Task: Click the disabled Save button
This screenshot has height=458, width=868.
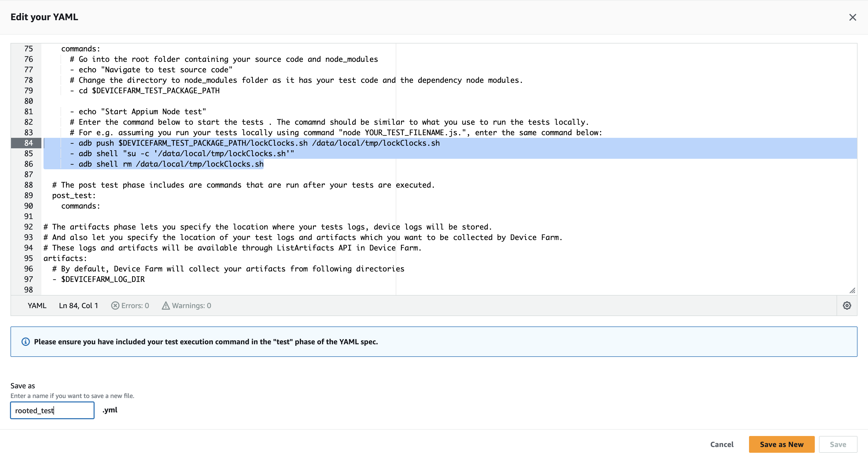Action: (x=838, y=444)
